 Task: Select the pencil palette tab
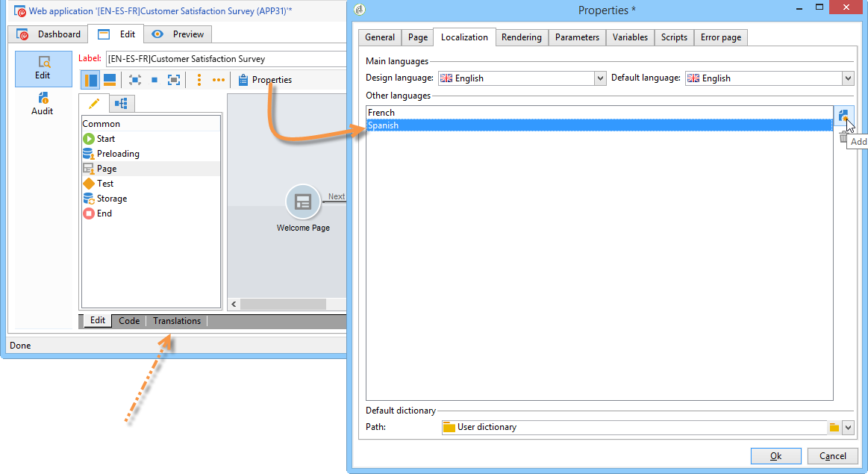93,104
